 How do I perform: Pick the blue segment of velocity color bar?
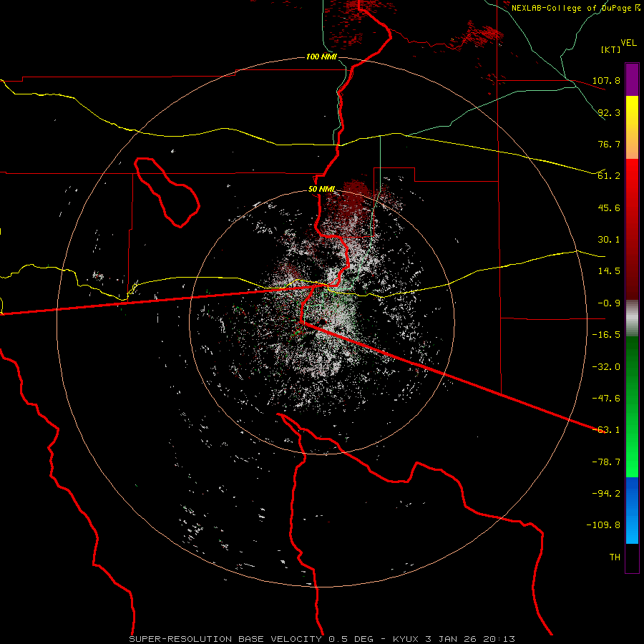pyautogui.click(x=632, y=510)
